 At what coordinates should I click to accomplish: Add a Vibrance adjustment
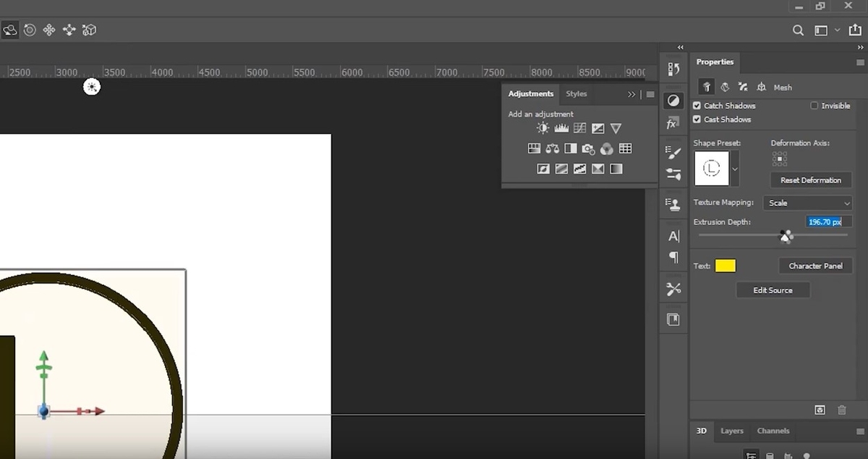616,128
